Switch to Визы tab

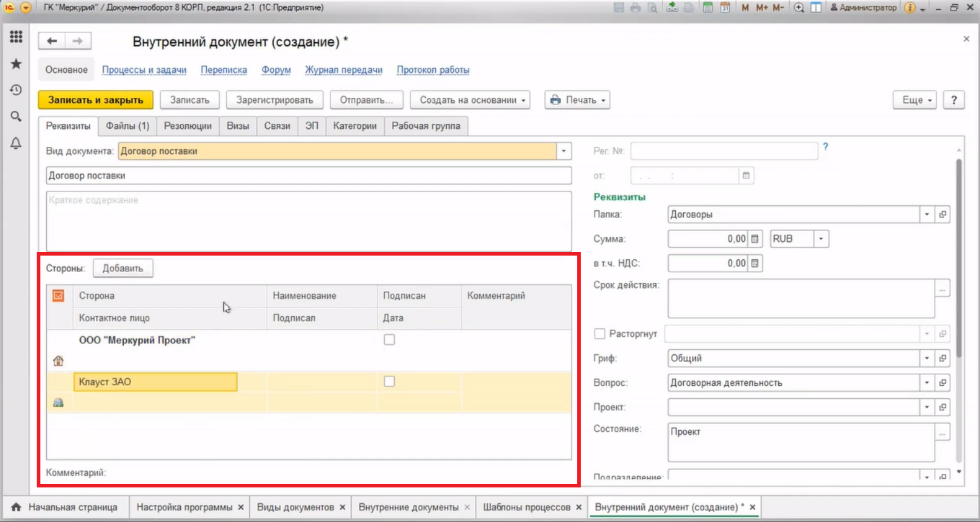pyautogui.click(x=238, y=125)
